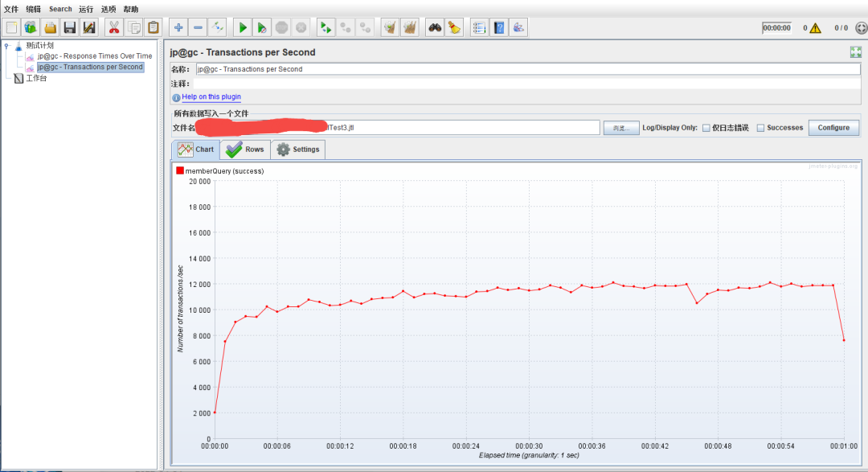Click the 00:00:00 timer display
868x472 pixels.
coord(776,27)
